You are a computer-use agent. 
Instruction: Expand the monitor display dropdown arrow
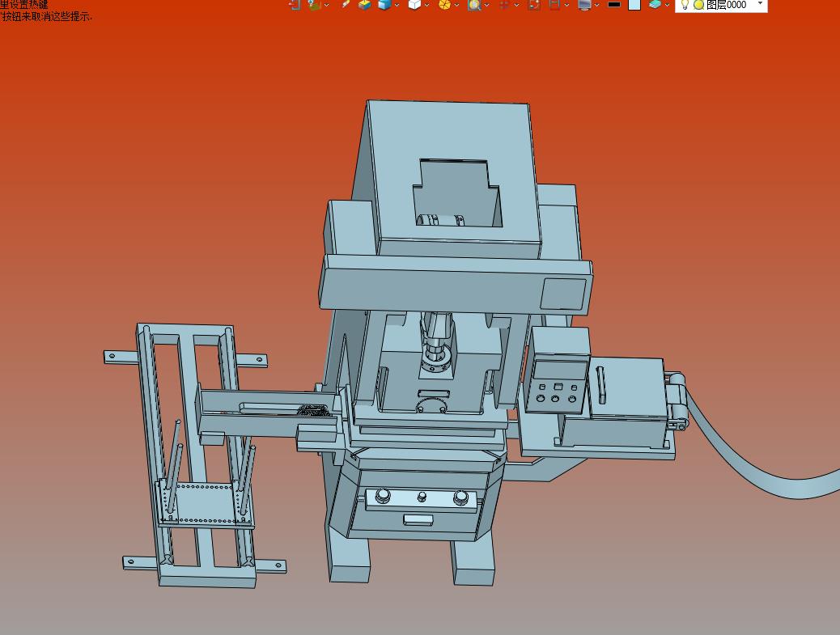tap(596, 5)
